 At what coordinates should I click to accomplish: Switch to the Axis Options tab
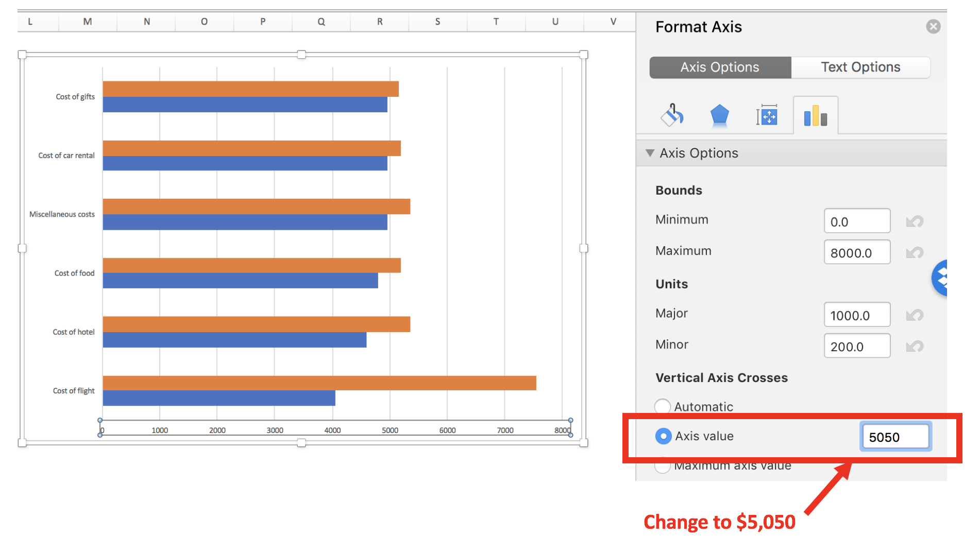tap(720, 67)
